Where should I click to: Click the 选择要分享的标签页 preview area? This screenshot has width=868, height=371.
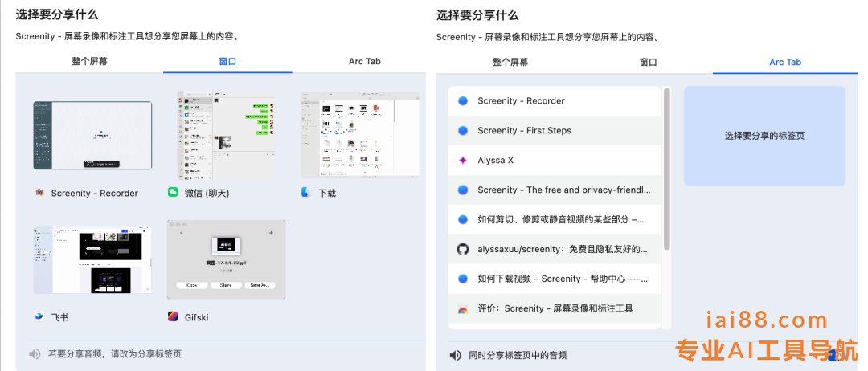point(764,136)
